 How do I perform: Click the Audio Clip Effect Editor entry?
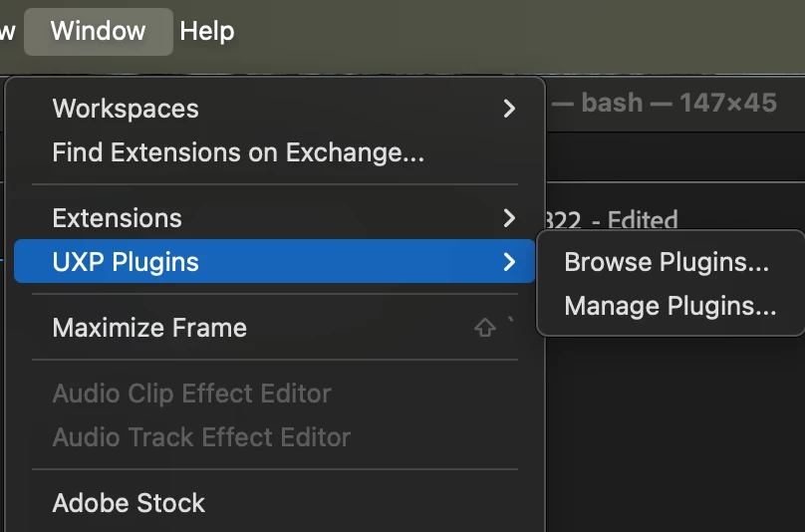(x=191, y=394)
